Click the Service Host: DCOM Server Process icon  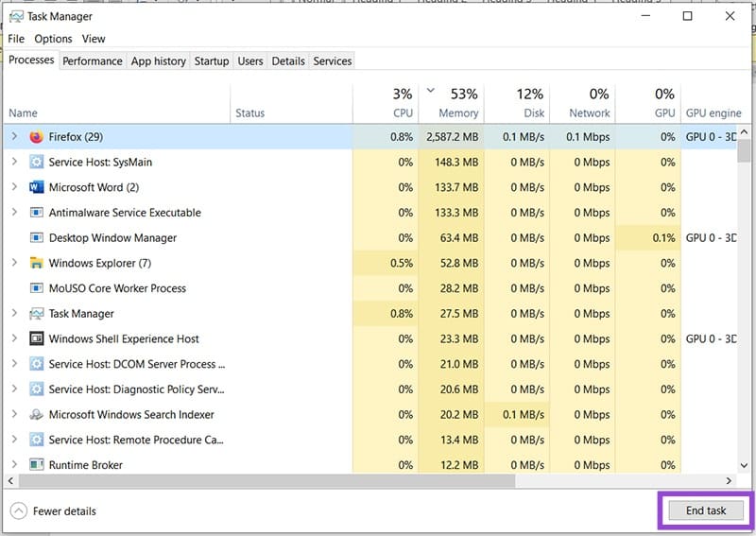click(x=36, y=364)
